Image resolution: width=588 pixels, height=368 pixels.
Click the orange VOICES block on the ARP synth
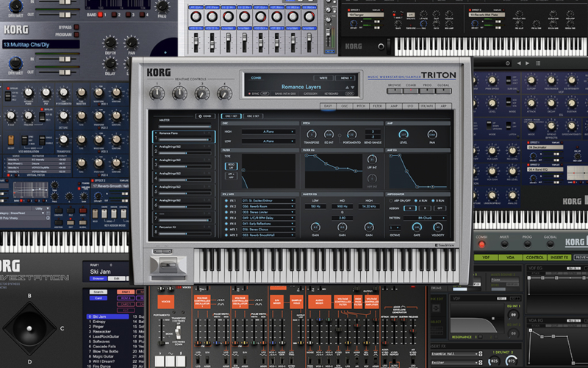point(166,302)
